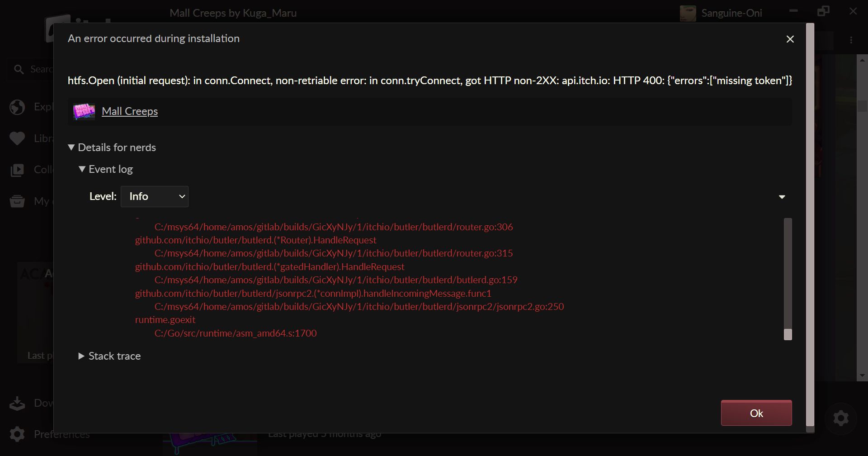Open Collections icon in the sidebar
Image resolution: width=868 pixels, height=456 pixels.
[17, 170]
